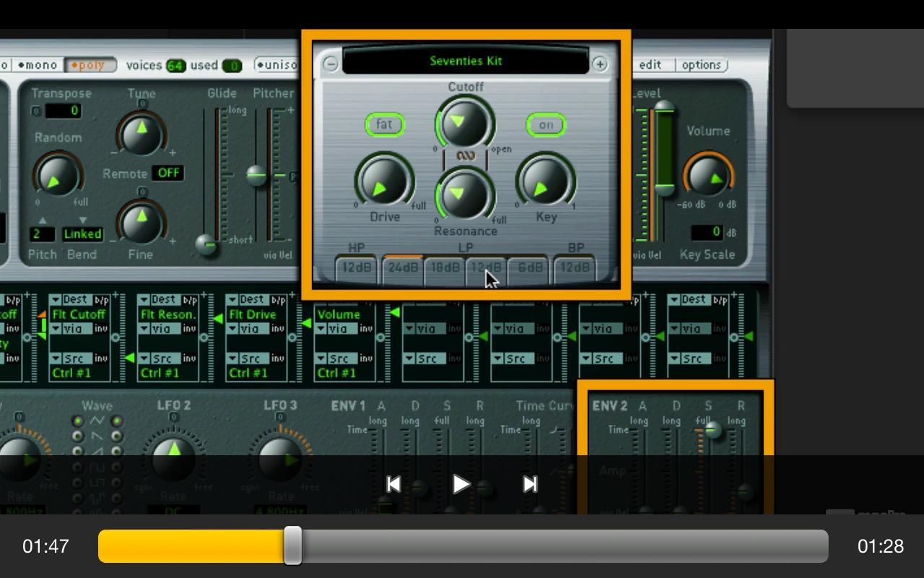This screenshot has width=924, height=578.
Task: Switch keyboard mode to mono
Action: [37, 65]
